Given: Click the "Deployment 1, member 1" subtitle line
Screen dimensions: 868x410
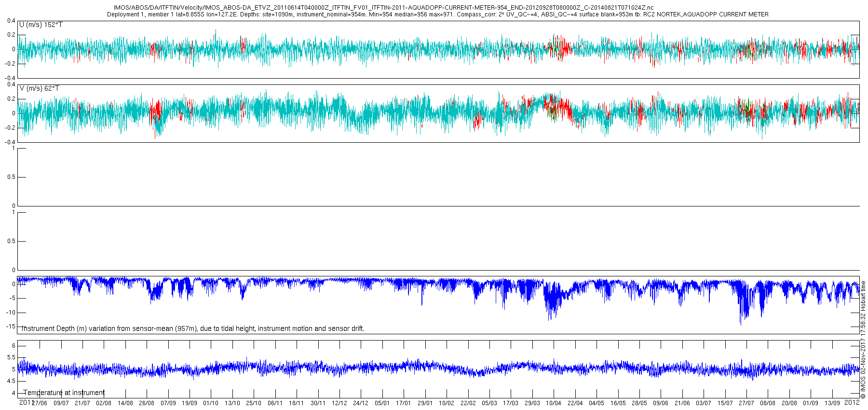Looking at the screenshot, I should [x=438, y=14].
